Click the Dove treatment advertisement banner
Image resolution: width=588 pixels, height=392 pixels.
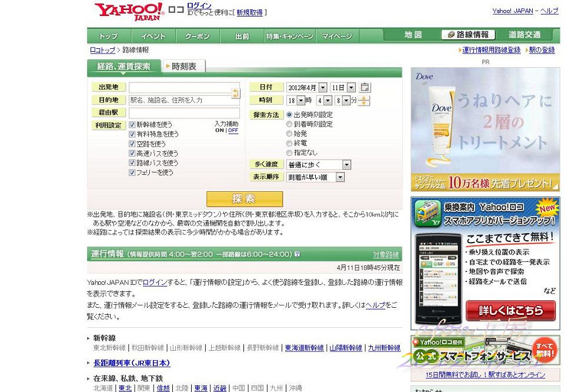pos(485,129)
